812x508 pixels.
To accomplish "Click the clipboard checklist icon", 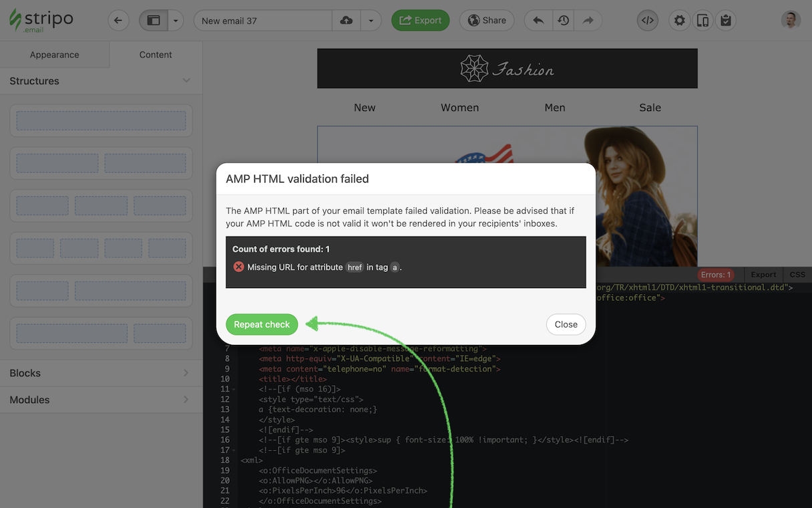I will (x=726, y=20).
